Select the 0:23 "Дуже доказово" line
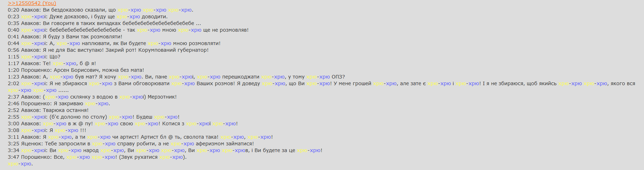Viewport: 644px width, 170px height. 88,17
